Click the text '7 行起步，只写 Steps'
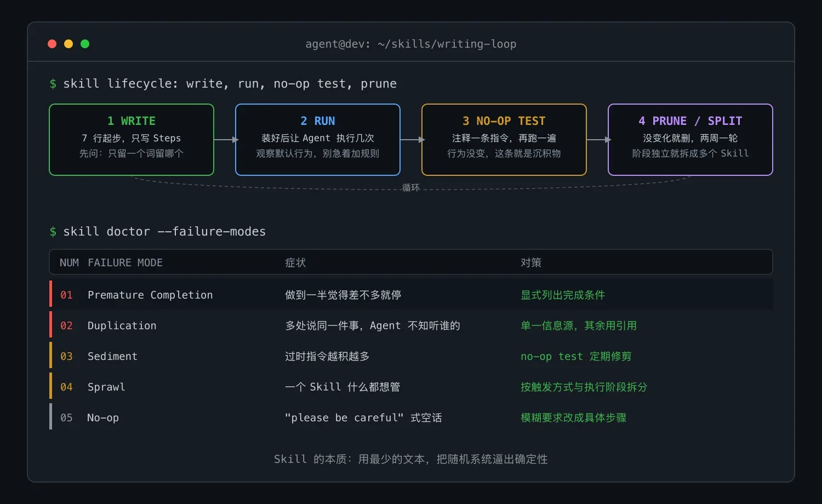The image size is (822, 504). pyautogui.click(x=132, y=138)
